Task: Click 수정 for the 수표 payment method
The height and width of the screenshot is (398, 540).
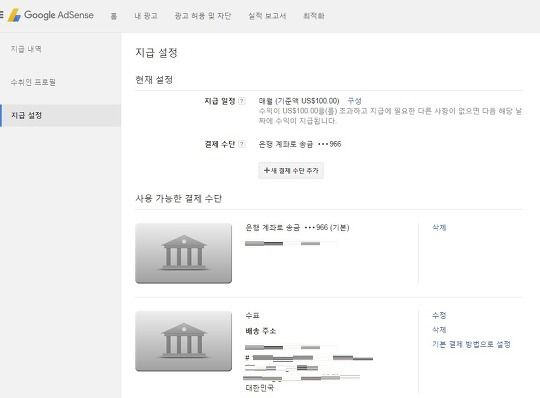Action: pyautogui.click(x=439, y=315)
